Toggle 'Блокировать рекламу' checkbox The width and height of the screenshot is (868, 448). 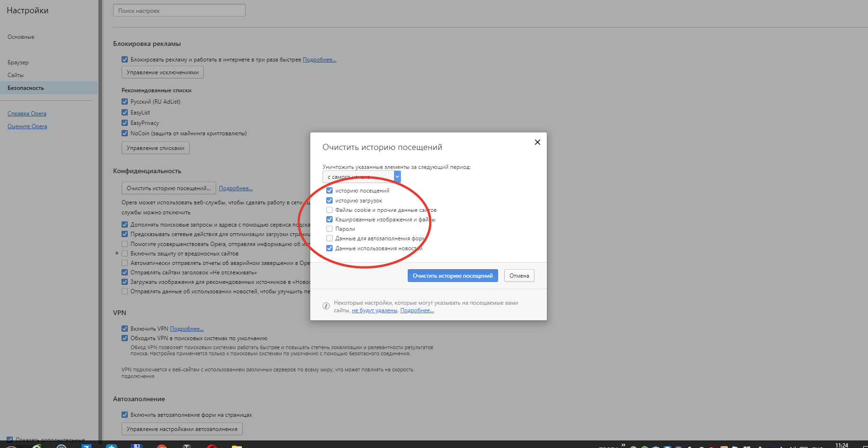coord(125,60)
